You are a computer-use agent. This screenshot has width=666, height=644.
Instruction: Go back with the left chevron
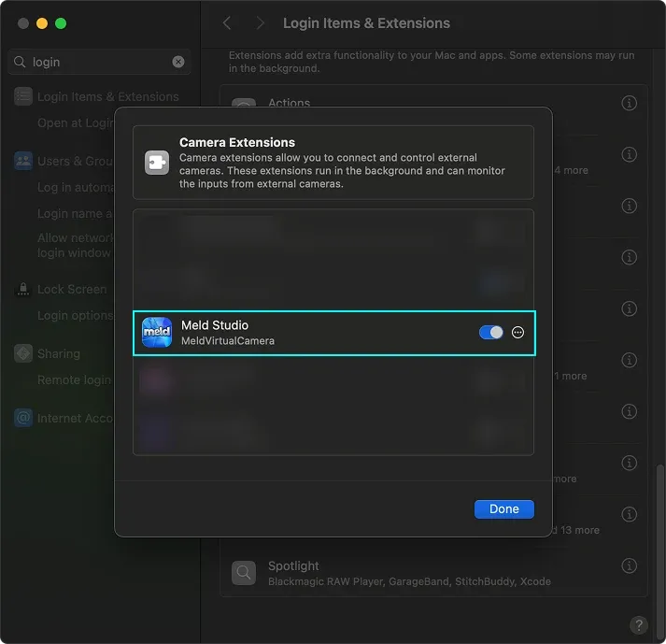(x=227, y=23)
